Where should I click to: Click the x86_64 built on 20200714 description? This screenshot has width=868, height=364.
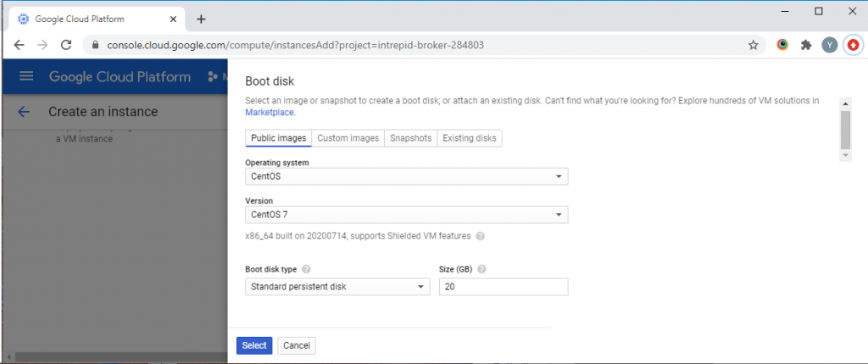click(358, 236)
